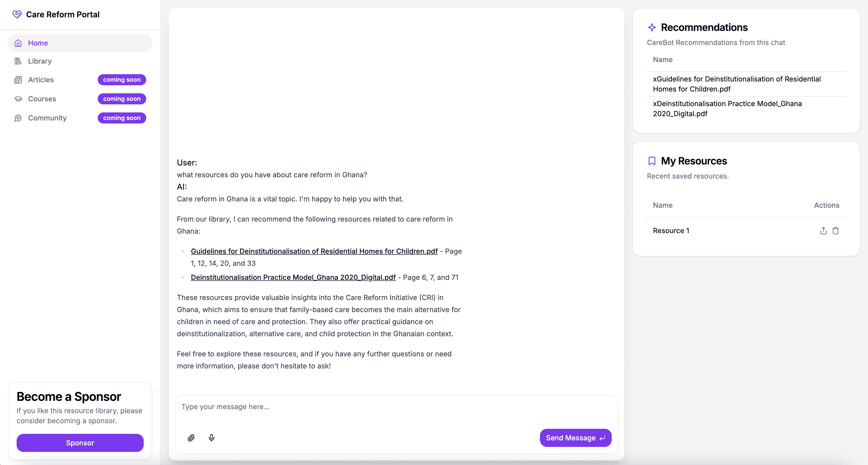The width and height of the screenshot is (868, 465).
Task: Click the bookmark icon beside My Resources
Action: [x=652, y=161]
